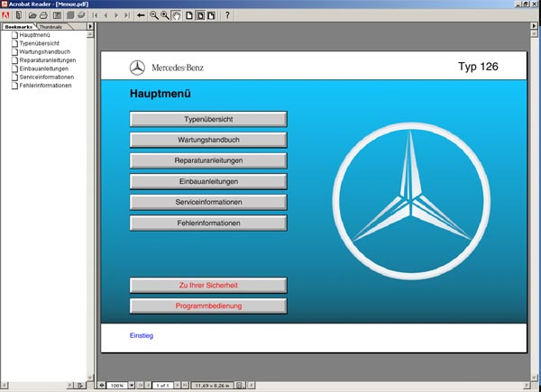Viewport: 541px width, 392px height.
Task: Click the actual size page icon
Action: (189, 15)
